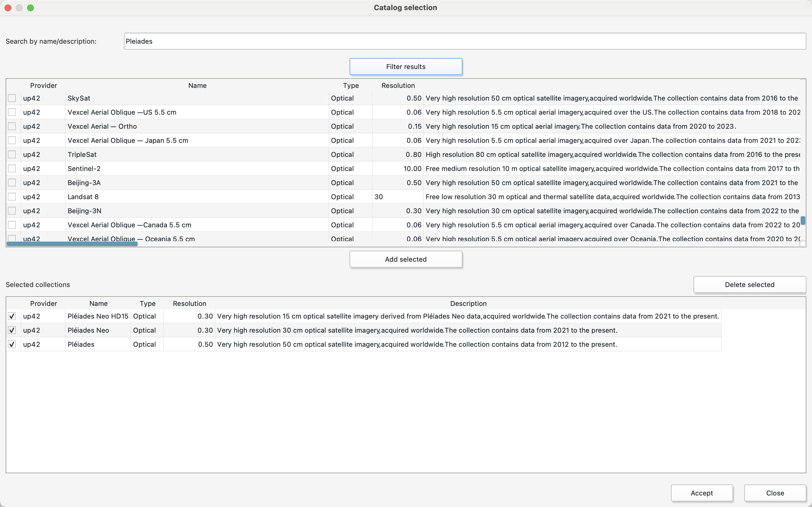Click the Resolution column header
This screenshot has height=507, width=812.
[x=398, y=85]
